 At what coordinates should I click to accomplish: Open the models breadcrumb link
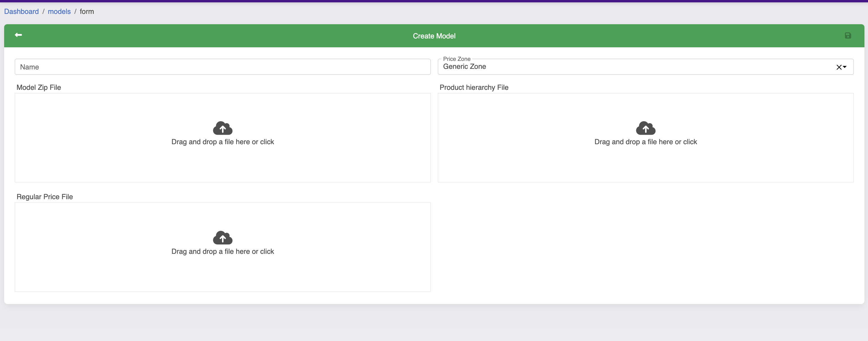[x=59, y=12]
